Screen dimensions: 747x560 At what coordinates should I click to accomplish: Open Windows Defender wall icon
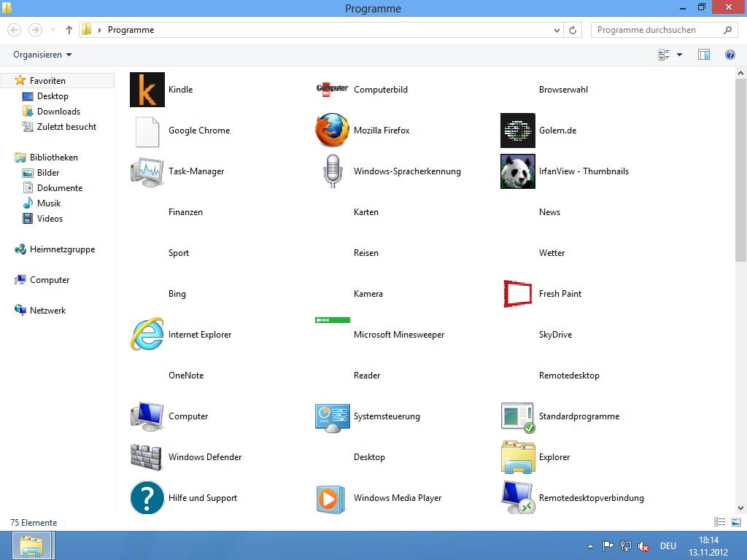[147, 457]
